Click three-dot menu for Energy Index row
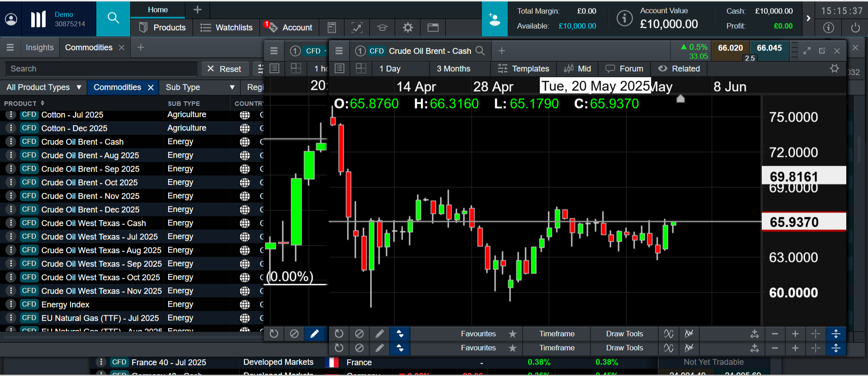The image size is (868, 376). pos(11,304)
